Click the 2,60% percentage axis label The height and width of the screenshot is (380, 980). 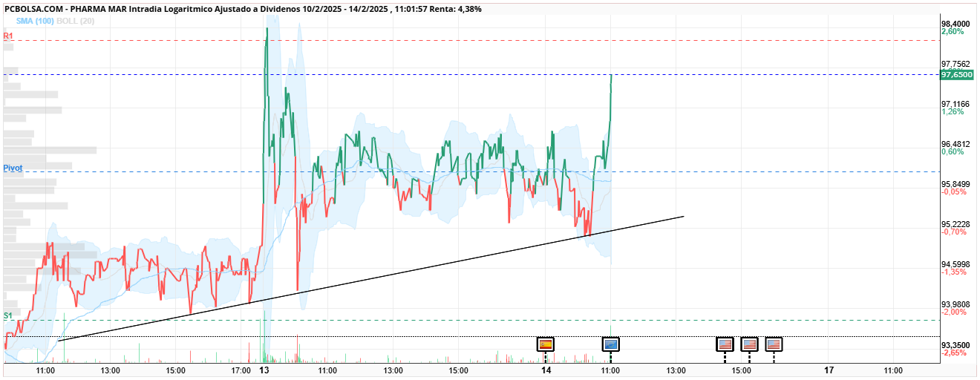pyautogui.click(x=952, y=32)
